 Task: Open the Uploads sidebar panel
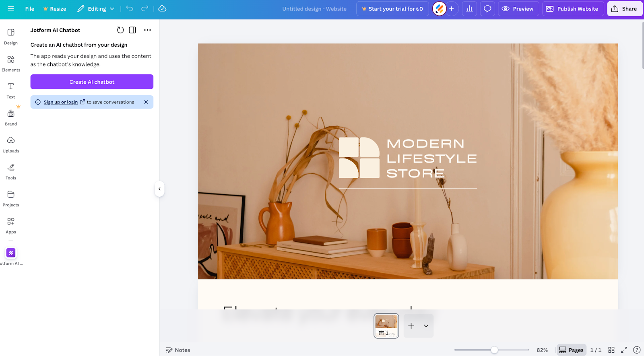(x=11, y=144)
